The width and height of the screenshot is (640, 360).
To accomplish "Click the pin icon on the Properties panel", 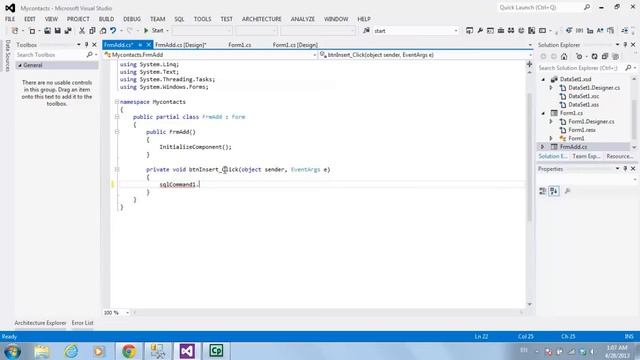I will pos(625,169).
